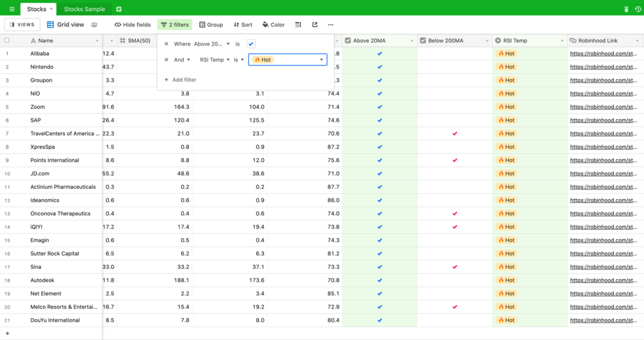The width and height of the screenshot is (644, 340).
Task: Click the 188.1 value in Autodesk row
Action: coord(181,280)
